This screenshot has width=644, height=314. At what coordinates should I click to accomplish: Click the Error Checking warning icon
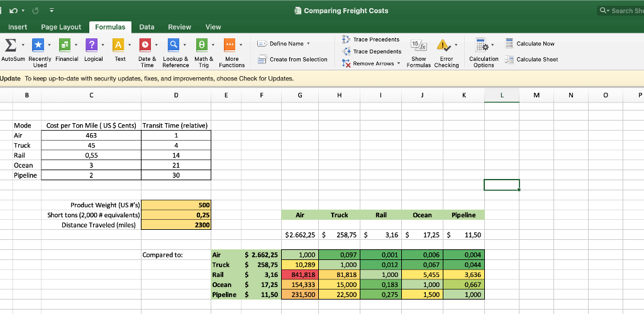click(x=443, y=44)
